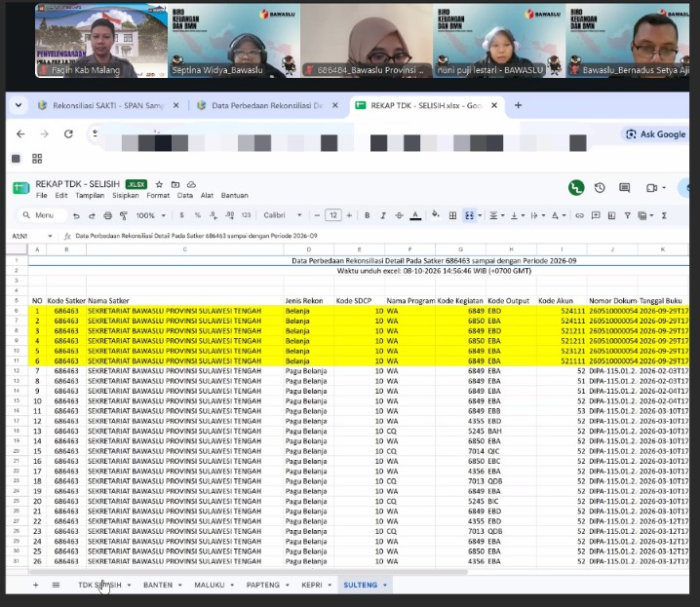Insert a link with the chain icon
This screenshot has width=700, height=607.
pyautogui.click(x=579, y=215)
